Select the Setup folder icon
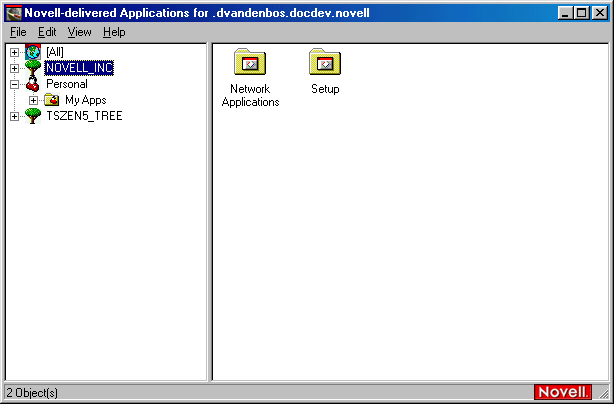 click(325, 62)
